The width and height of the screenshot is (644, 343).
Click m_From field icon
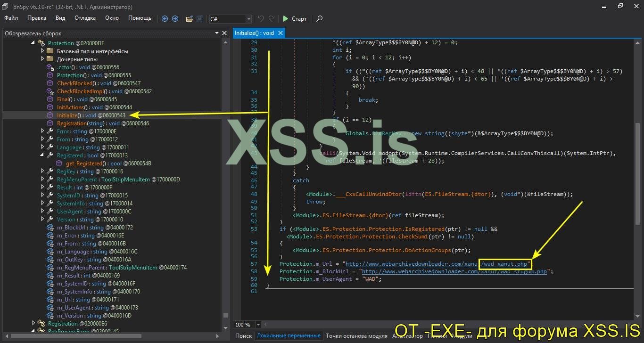(50, 243)
